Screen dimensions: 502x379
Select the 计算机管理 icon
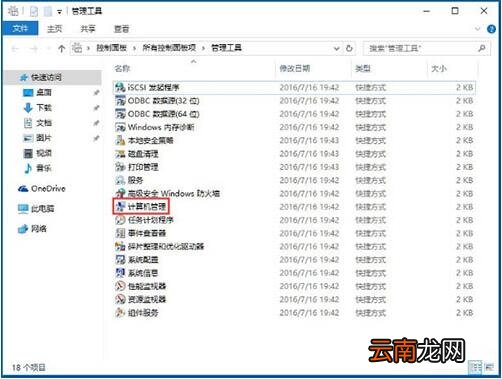[120, 207]
